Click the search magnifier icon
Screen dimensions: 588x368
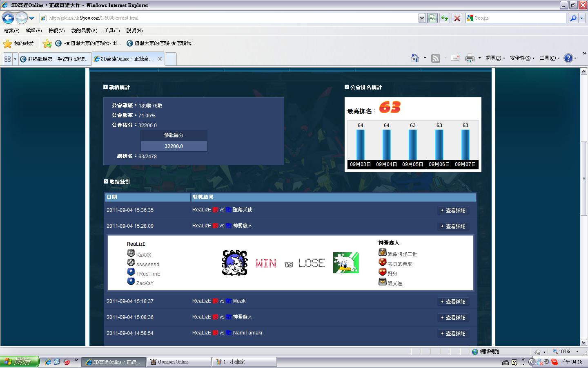573,18
